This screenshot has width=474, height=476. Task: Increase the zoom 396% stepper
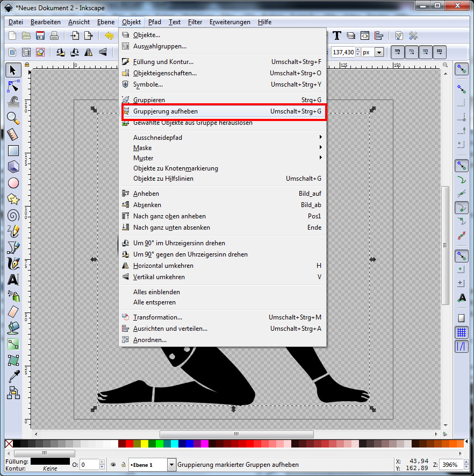(x=466, y=463)
